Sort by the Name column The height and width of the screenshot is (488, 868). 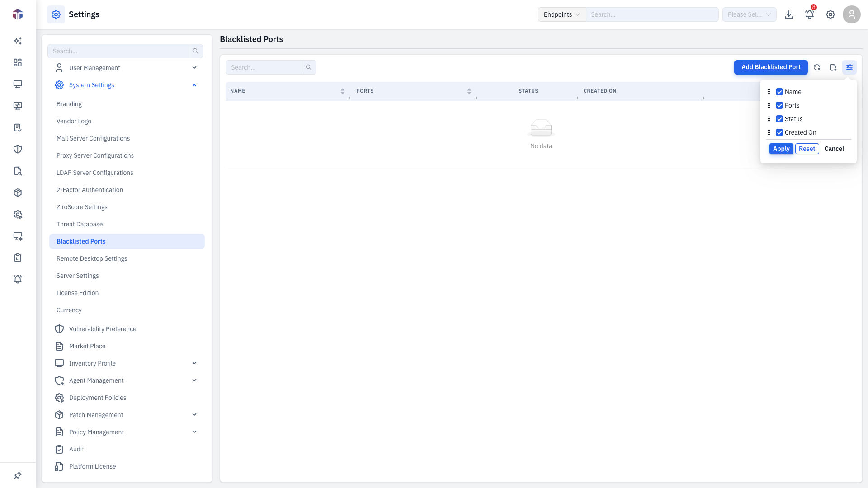[343, 91]
